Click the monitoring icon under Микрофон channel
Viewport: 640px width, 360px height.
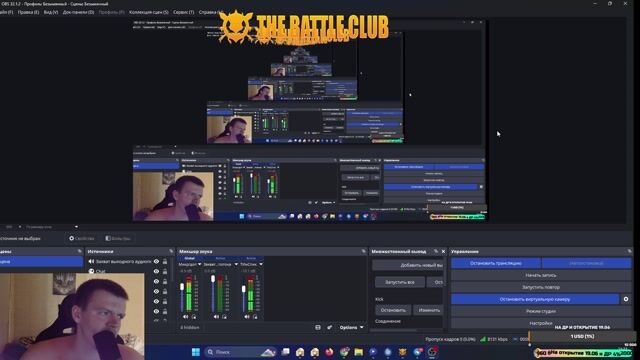(x=194, y=317)
